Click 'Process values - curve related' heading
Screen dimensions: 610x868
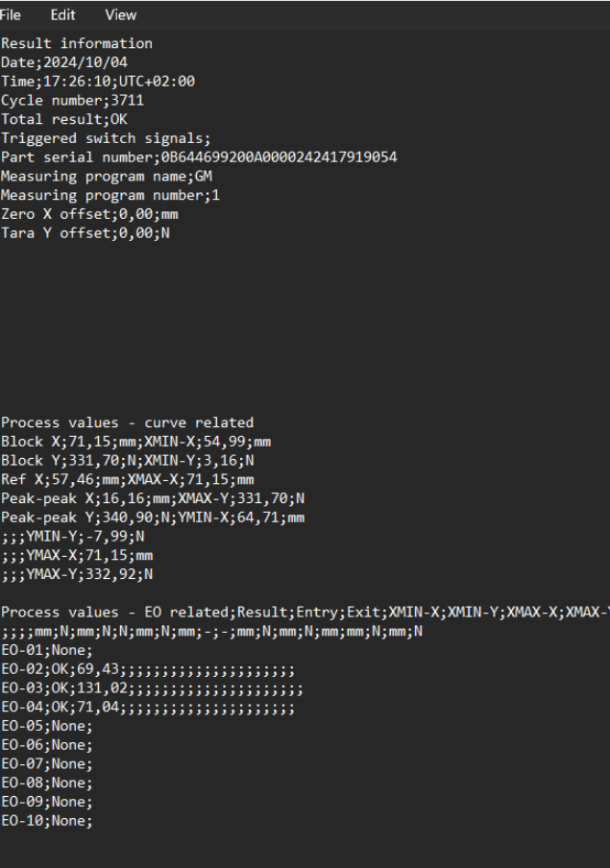click(127, 422)
